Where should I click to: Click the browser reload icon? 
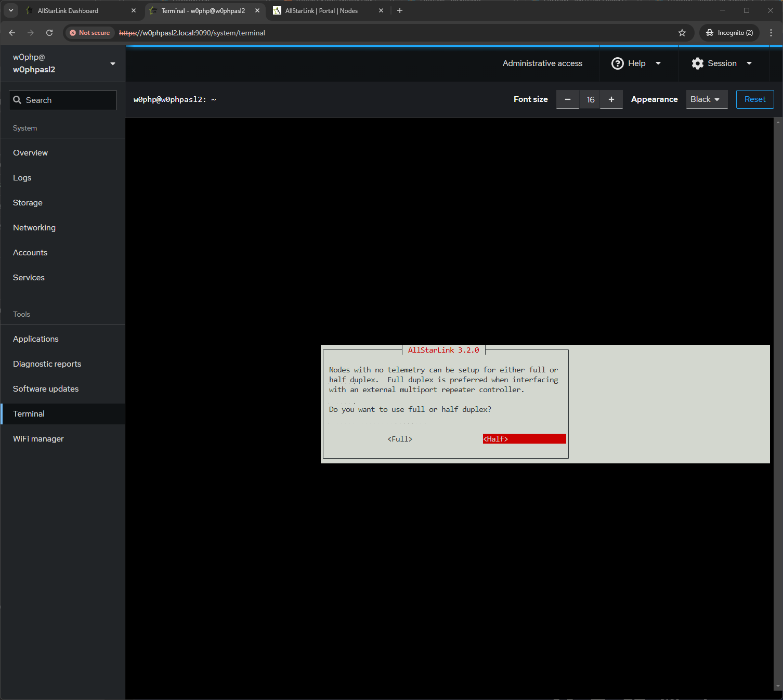point(49,33)
